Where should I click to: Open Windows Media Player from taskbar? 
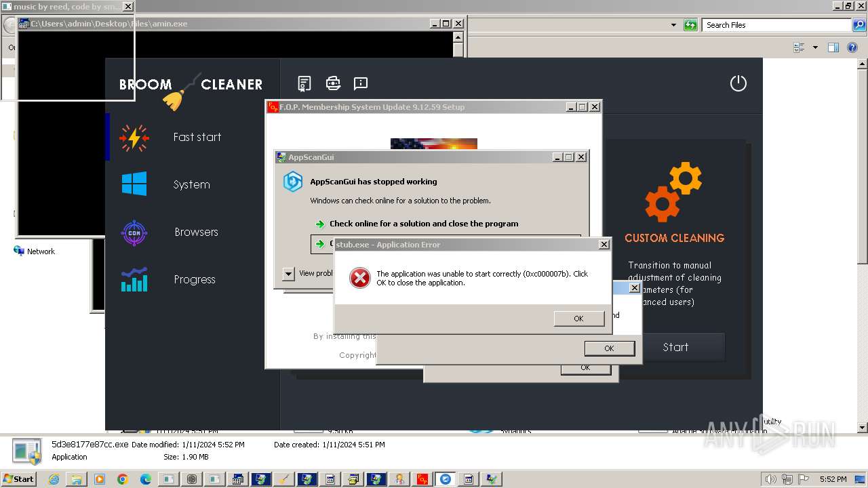(x=100, y=479)
